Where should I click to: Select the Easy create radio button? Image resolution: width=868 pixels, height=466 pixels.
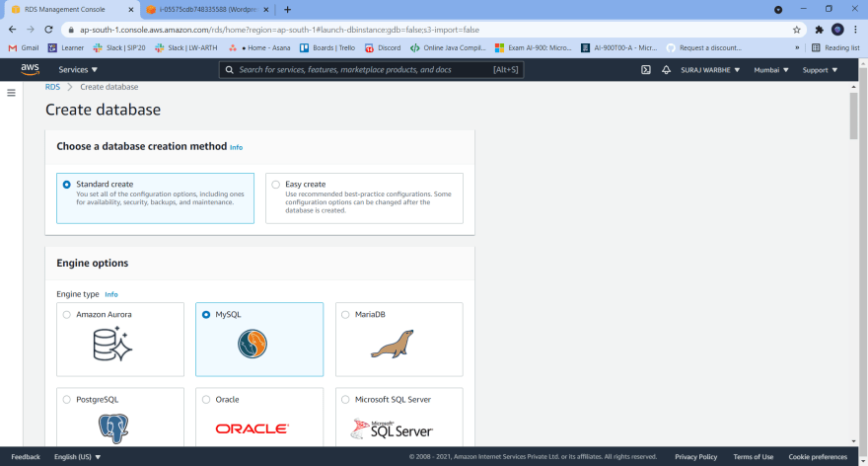[275, 185]
